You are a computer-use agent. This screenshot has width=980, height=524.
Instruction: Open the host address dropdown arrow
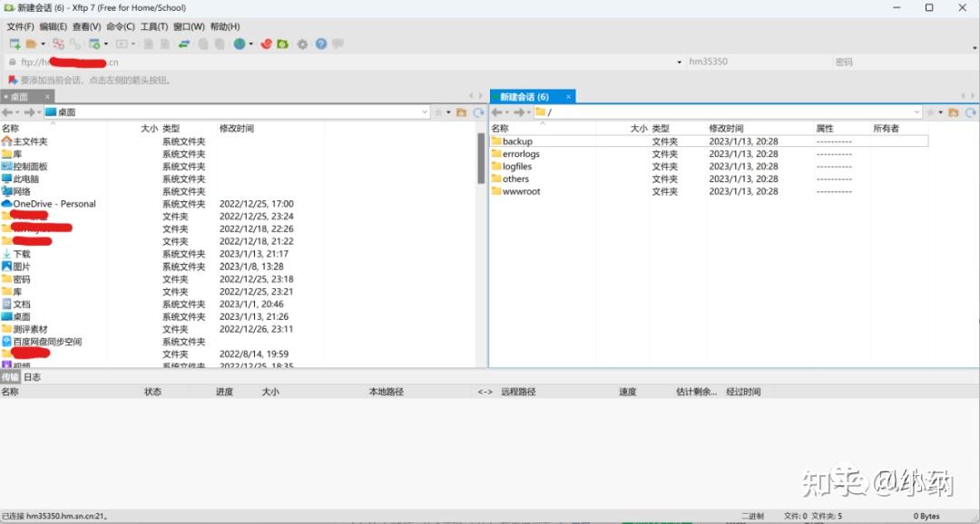tap(680, 63)
